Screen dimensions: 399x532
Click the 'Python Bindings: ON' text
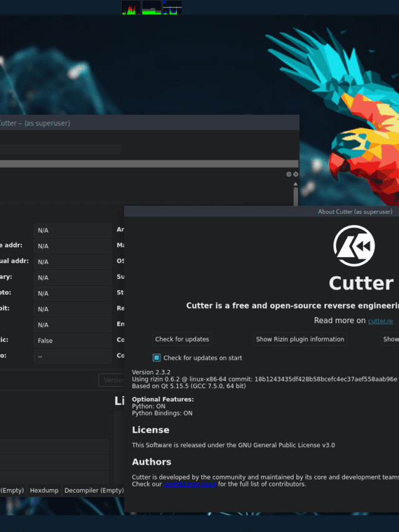pyautogui.click(x=162, y=414)
